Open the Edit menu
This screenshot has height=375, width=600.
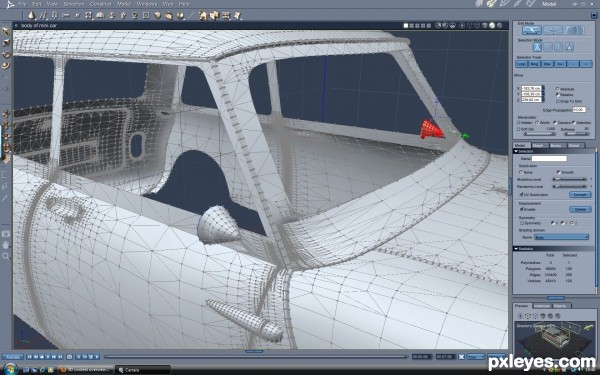click(36, 4)
